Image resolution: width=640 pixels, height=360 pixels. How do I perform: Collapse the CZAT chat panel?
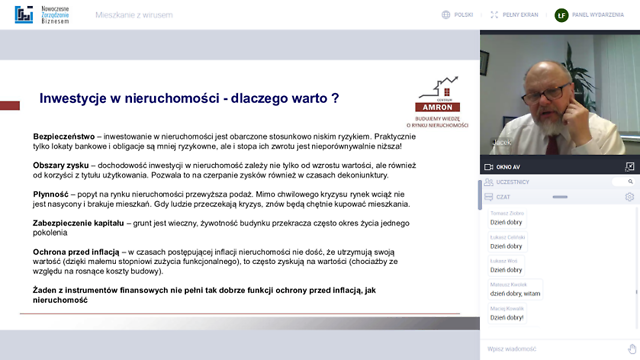pos(503,197)
